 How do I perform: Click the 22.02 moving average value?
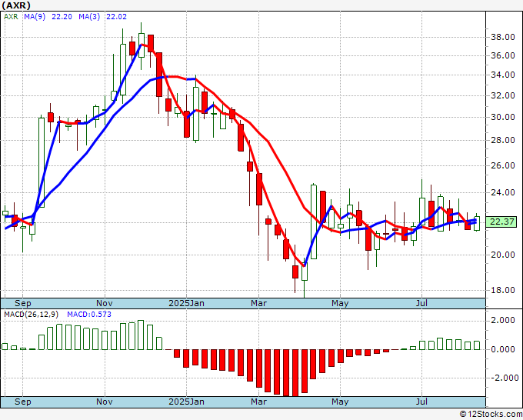pyautogui.click(x=116, y=17)
